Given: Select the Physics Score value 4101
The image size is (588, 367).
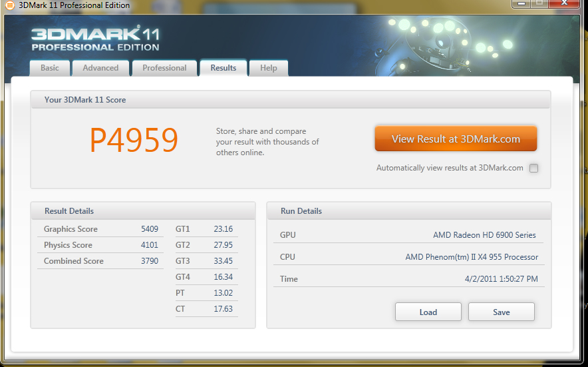Looking at the screenshot, I should click(x=150, y=245).
